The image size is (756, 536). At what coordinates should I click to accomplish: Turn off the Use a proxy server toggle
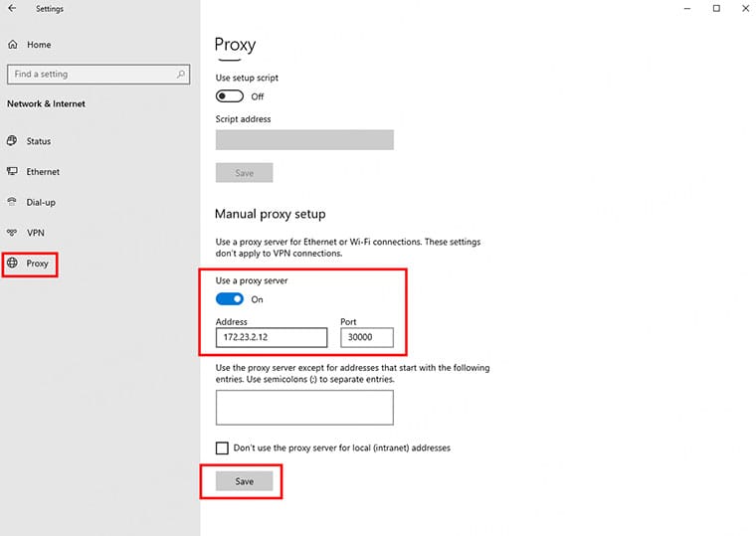coord(229,299)
